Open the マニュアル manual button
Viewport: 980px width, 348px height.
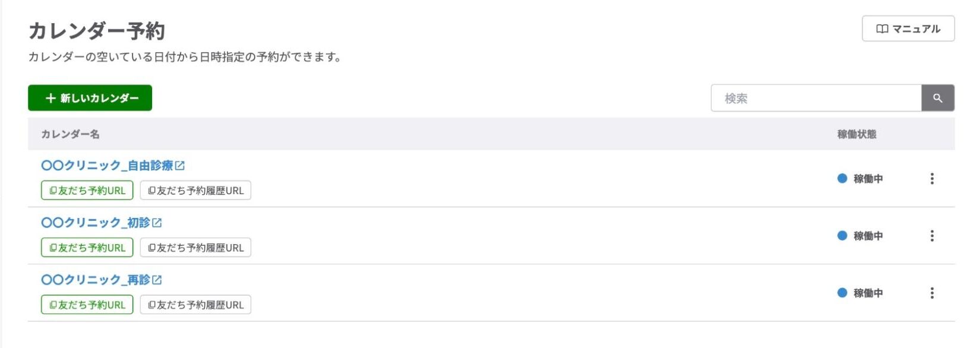click(x=908, y=29)
